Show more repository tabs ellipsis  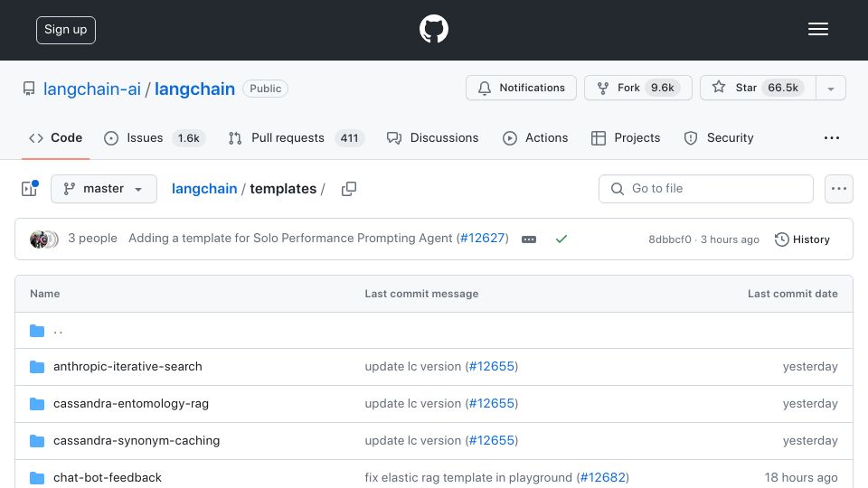pyautogui.click(x=832, y=137)
